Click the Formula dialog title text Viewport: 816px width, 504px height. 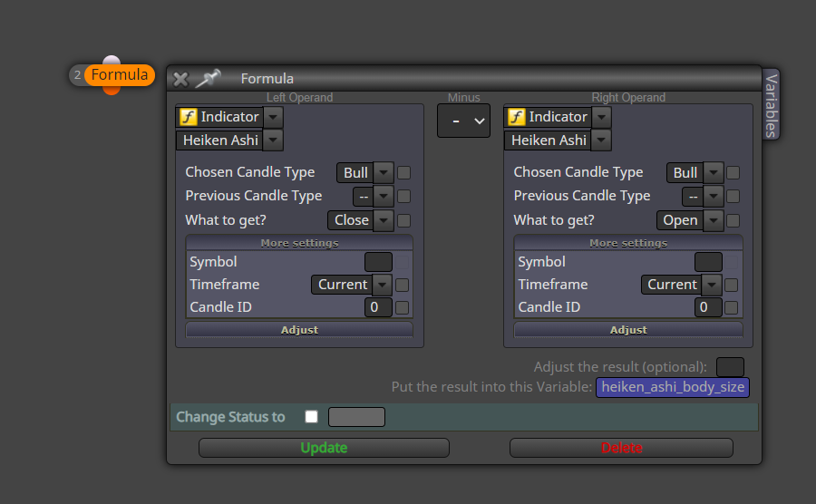pyautogui.click(x=267, y=79)
